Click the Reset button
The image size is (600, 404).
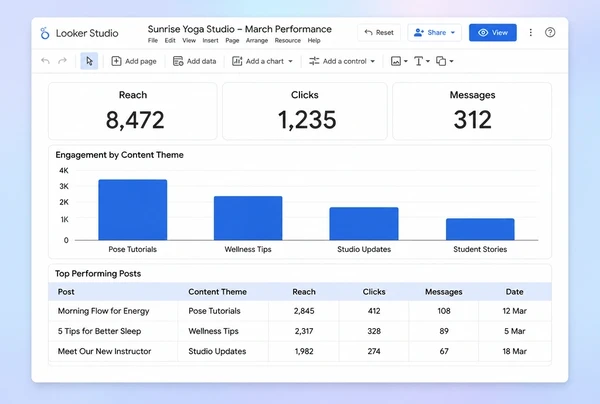click(379, 33)
